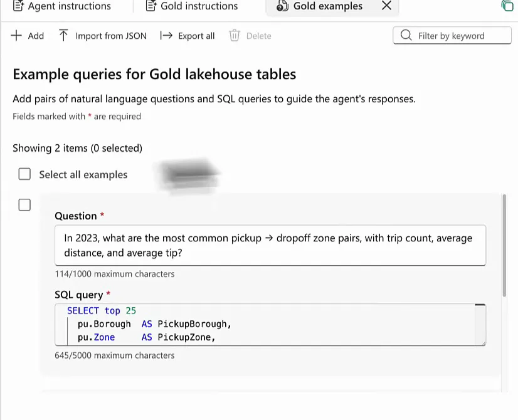Click the Import from JSON upload arrow icon
The height and width of the screenshot is (420, 518).
tap(63, 35)
